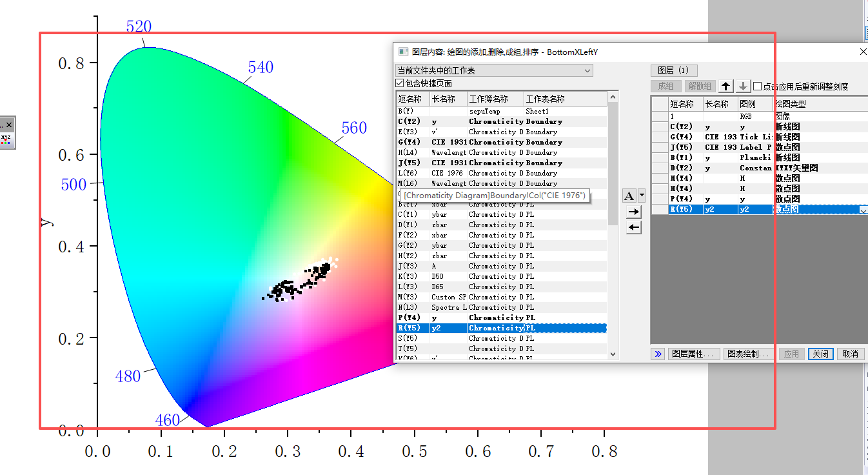
Task: Select the 图层 (1) tab
Action: [674, 69]
